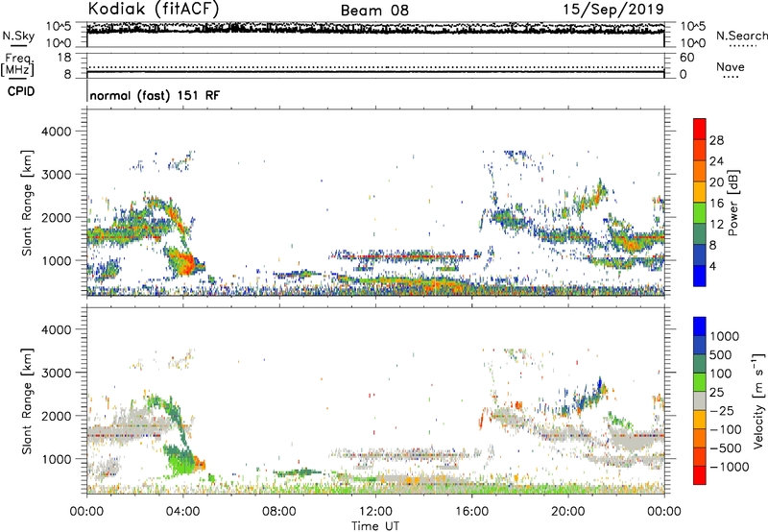Click the 'Freq. [MHz]' axis label
768x532 pixels.
pos(18,65)
